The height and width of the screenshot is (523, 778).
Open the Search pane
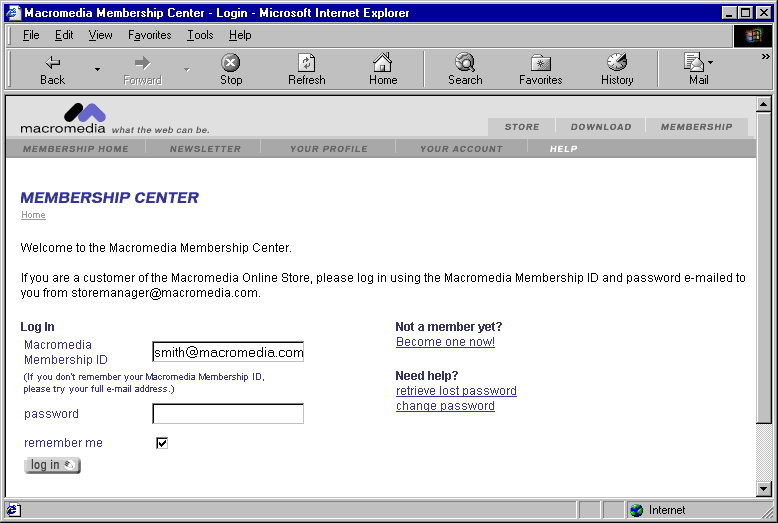pos(465,70)
